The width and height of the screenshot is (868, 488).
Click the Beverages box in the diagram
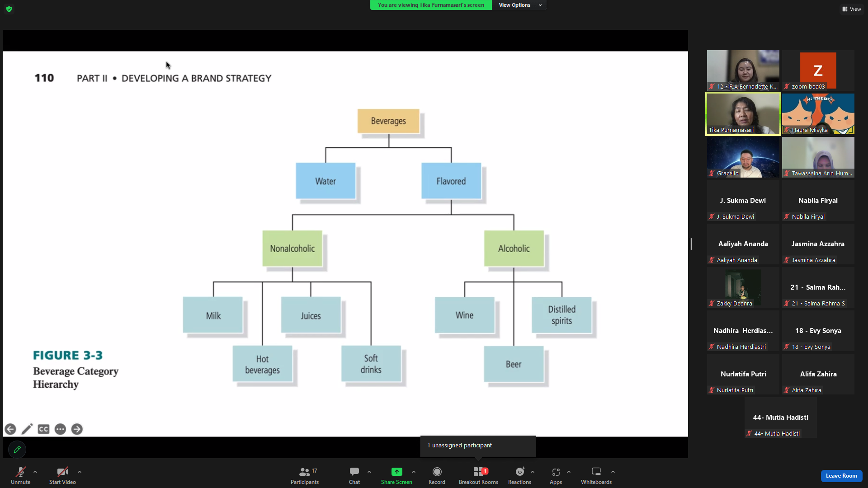pos(388,121)
